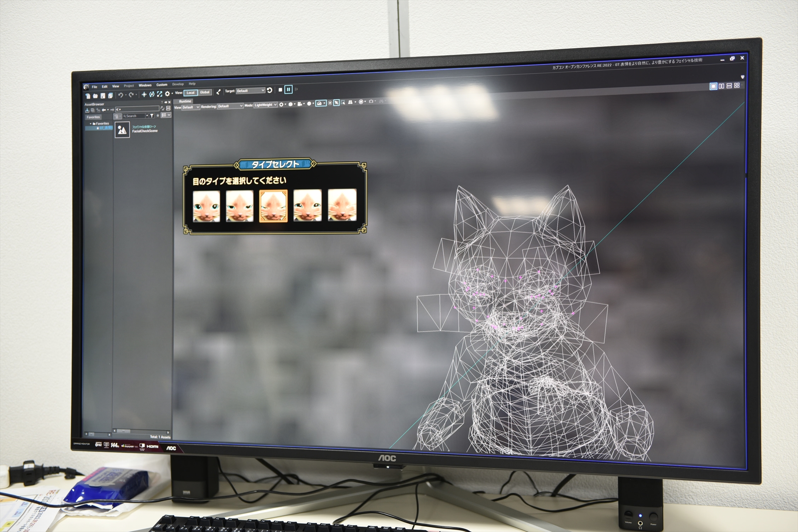Screen dimensions: 798x532
Task: Open the Target Default dropdown
Action: pyautogui.click(x=250, y=91)
